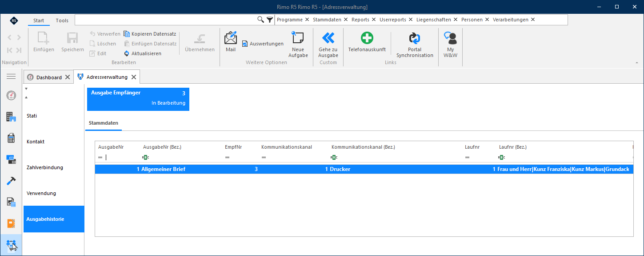Viewport: 644px width, 256px height.
Task: Click the hamburger menu icon in sidebar
Action: pyautogui.click(x=11, y=77)
